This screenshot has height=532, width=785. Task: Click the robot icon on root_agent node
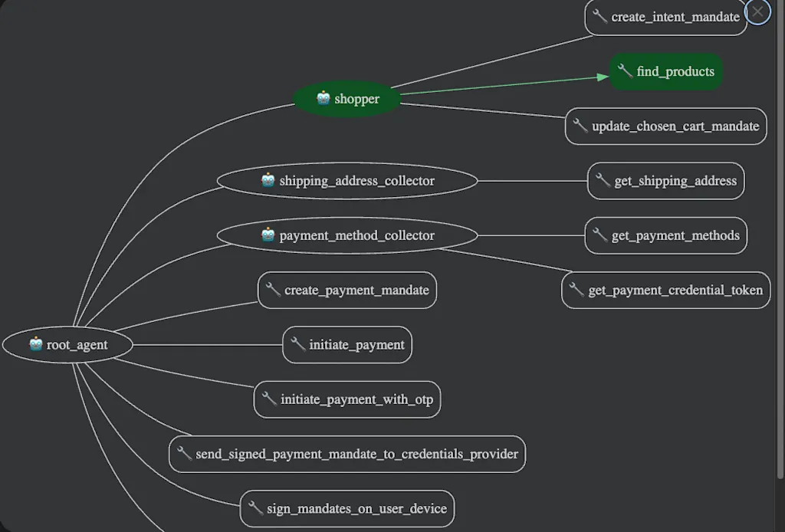click(x=35, y=344)
